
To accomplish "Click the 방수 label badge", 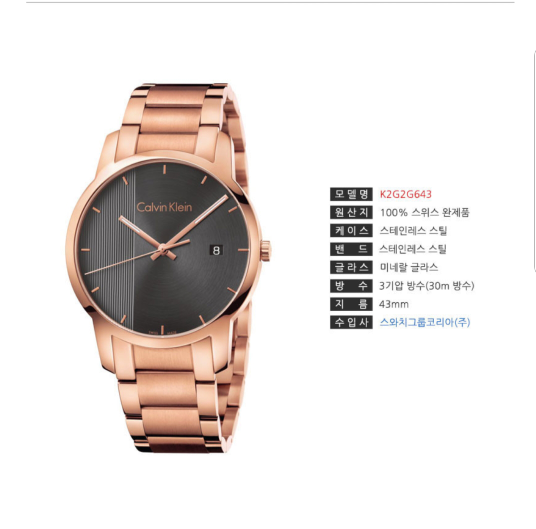I will pos(351,286).
